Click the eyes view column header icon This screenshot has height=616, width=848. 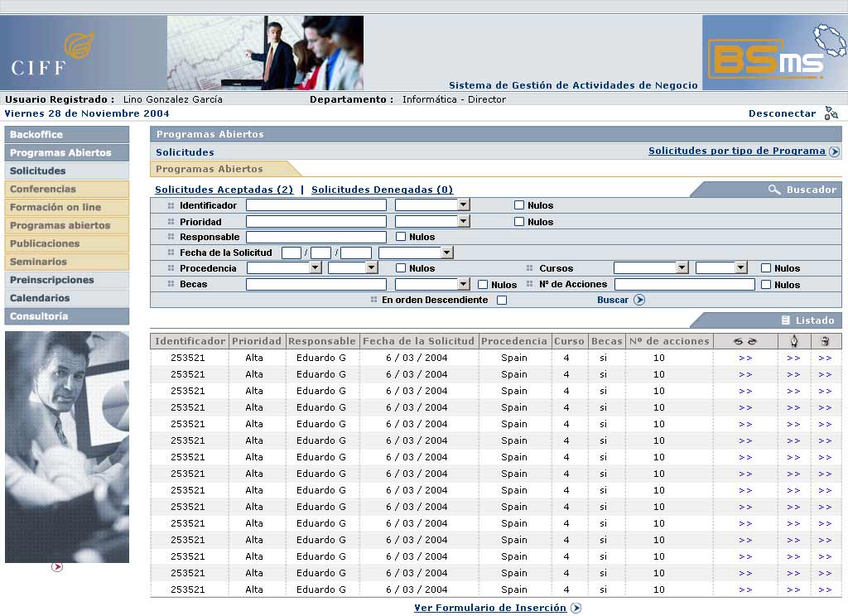745,341
